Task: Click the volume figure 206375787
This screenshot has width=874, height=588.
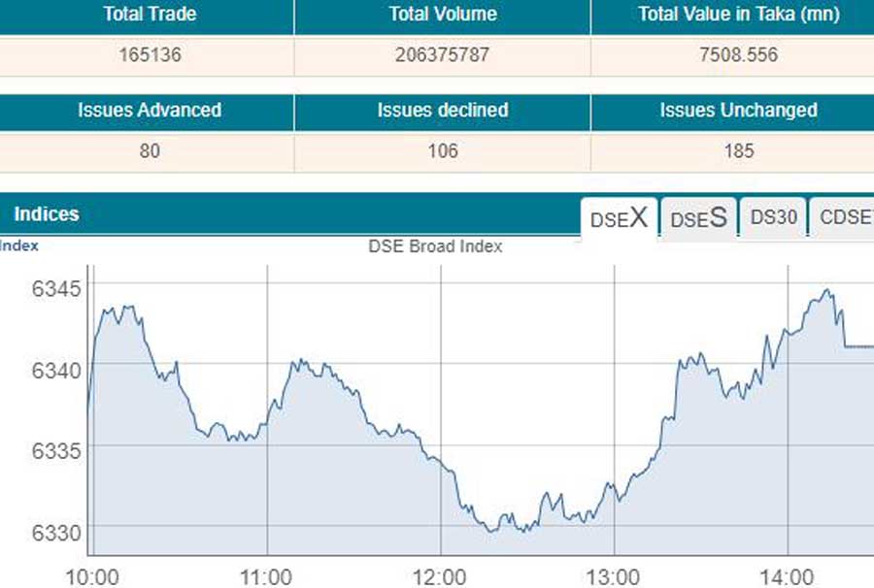Action: click(442, 55)
